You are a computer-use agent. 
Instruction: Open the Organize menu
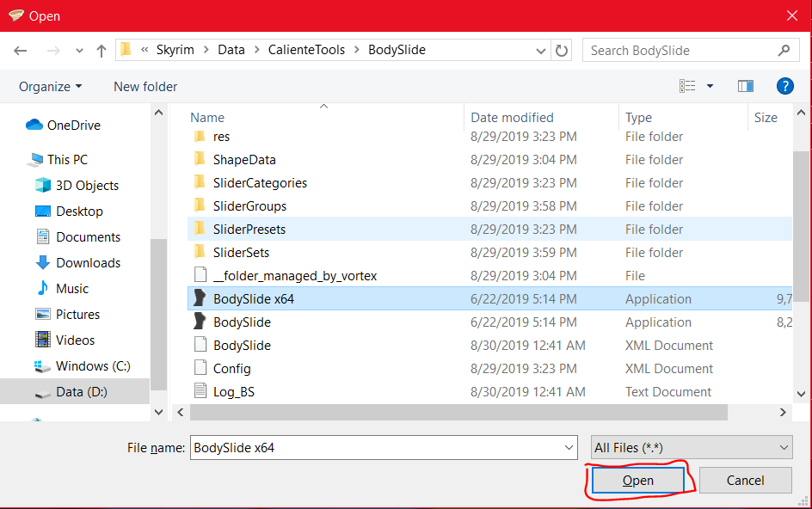click(x=50, y=87)
